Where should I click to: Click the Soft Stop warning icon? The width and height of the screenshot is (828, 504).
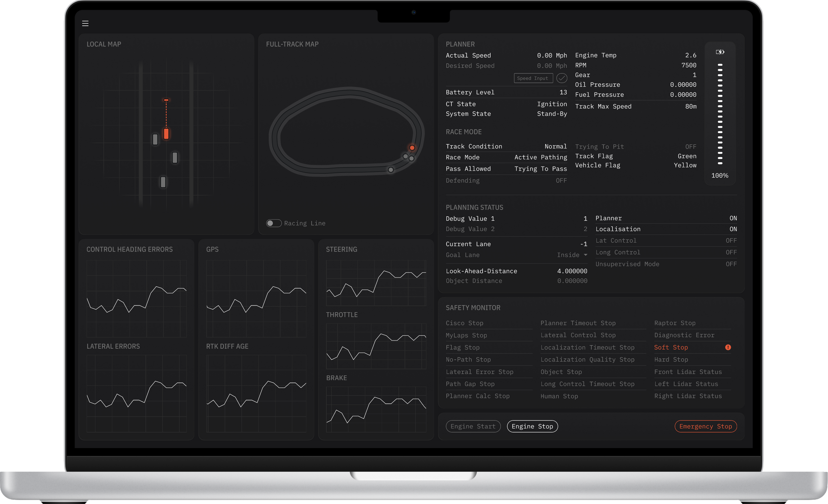(x=728, y=347)
